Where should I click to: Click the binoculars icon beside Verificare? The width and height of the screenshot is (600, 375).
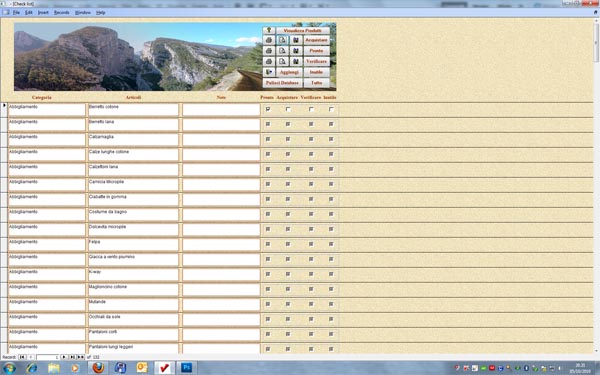[295, 62]
